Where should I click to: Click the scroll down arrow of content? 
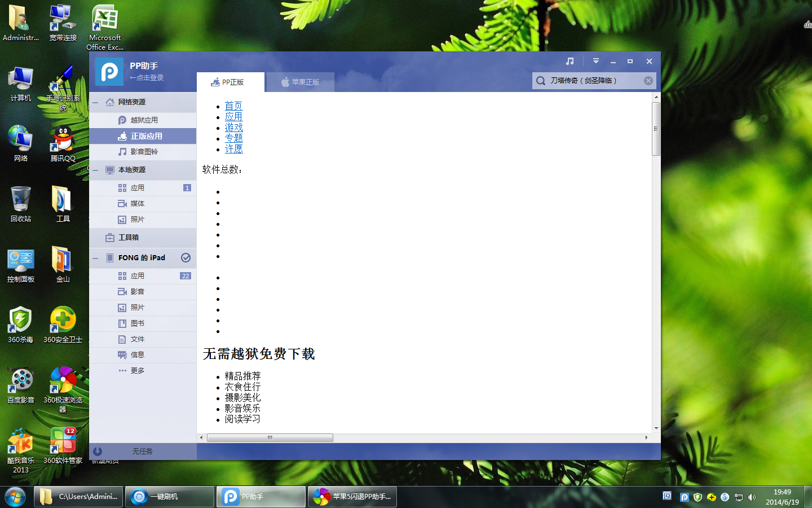click(x=656, y=428)
